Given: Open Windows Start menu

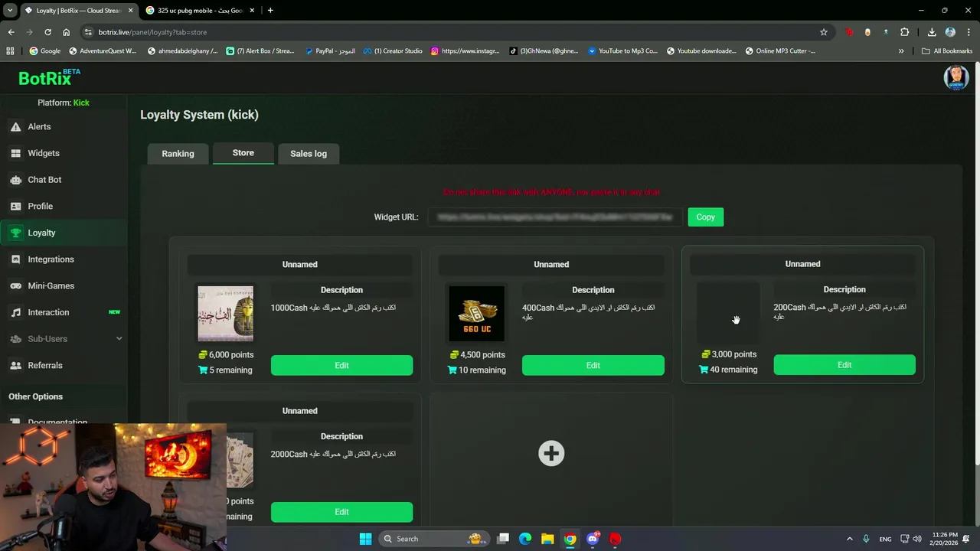Looking at the screenshot, I should [365, 539].
